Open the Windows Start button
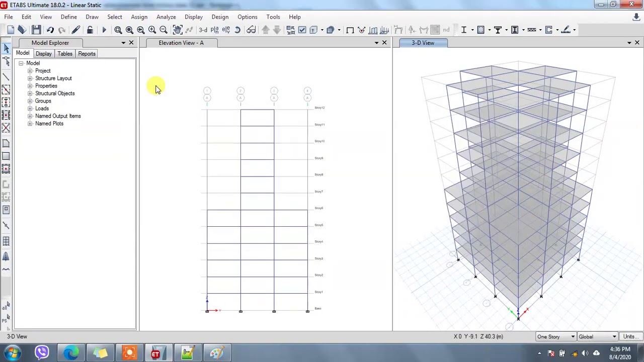Viewport: 644px width, 362px height. (x=12, y=353)
